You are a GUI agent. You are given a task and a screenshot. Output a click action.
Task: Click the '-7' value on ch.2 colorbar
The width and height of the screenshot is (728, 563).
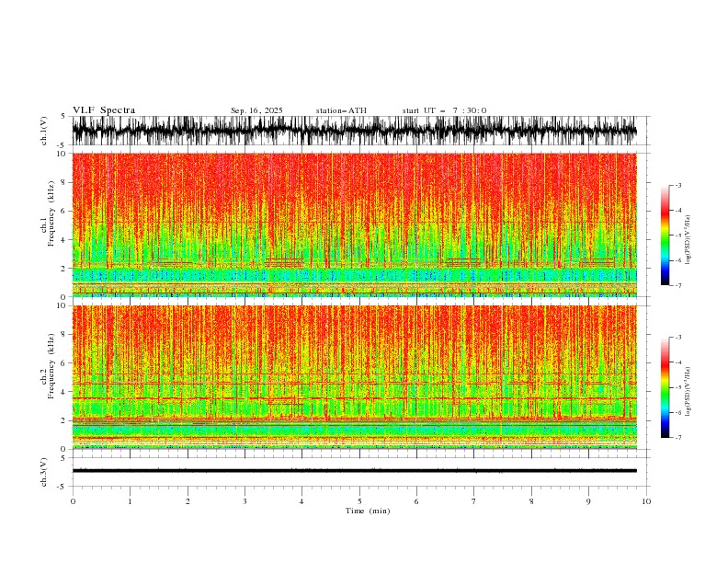pos(677,438)
